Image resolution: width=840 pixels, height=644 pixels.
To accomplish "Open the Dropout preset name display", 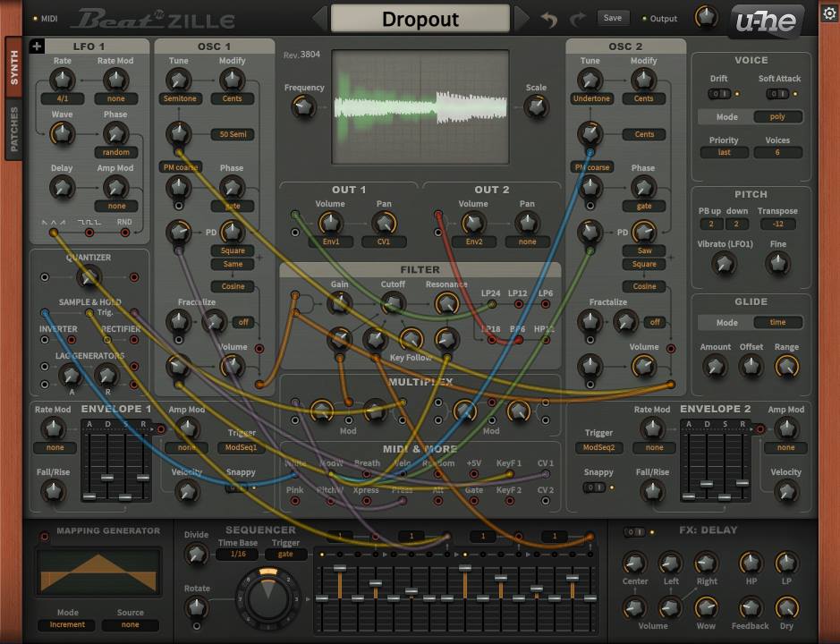I will click(x=420, y=20).
